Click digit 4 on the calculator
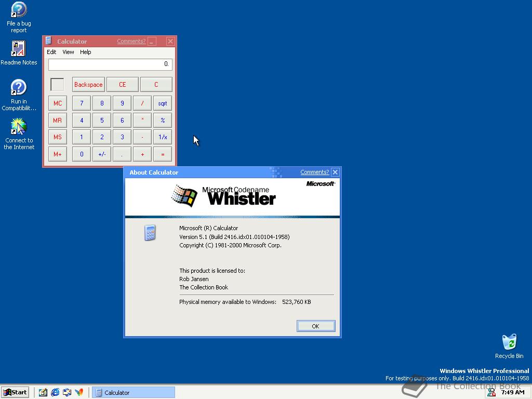Screen dimensions: 532x399 click(82, 120)
